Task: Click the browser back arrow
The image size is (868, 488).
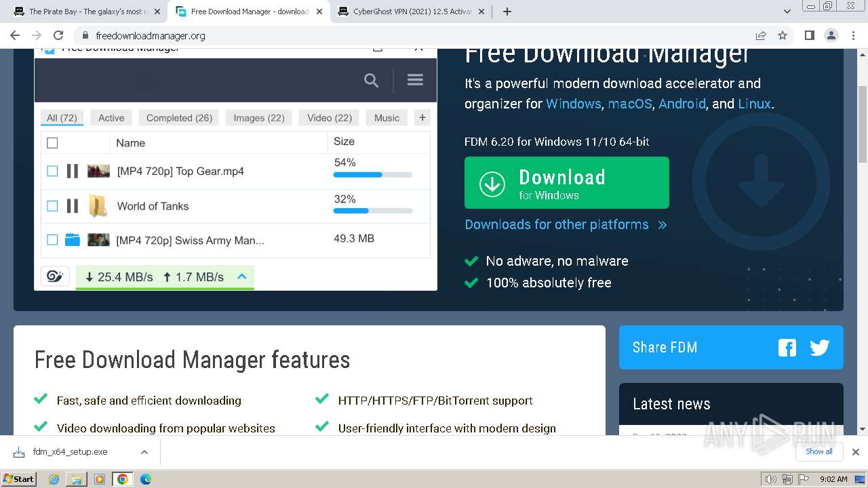Action: [15, 35]
